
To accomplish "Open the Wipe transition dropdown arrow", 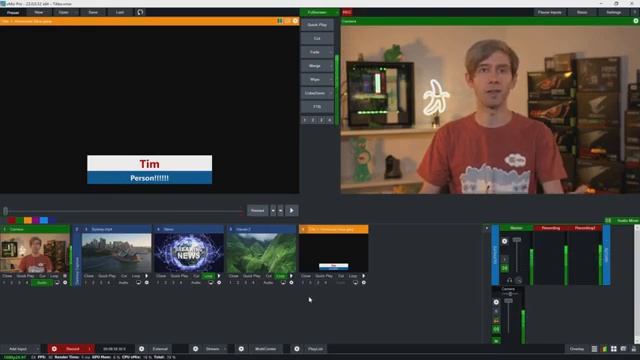I will tap(331, 80).
